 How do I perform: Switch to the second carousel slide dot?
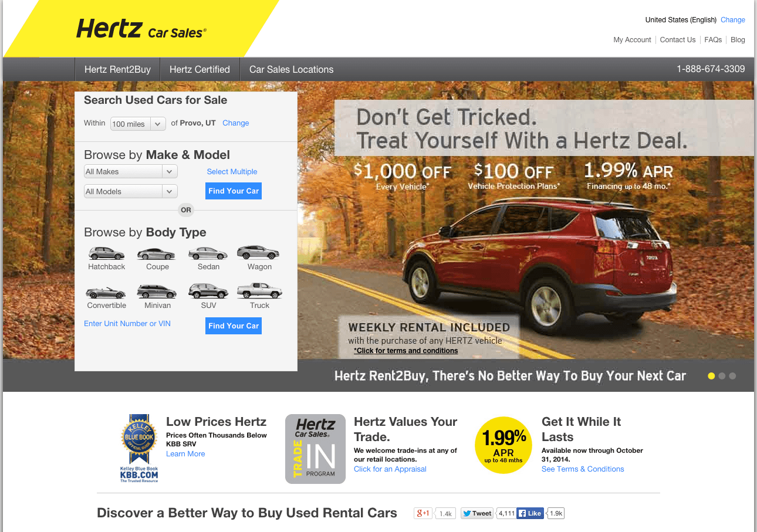coord(722,376)
